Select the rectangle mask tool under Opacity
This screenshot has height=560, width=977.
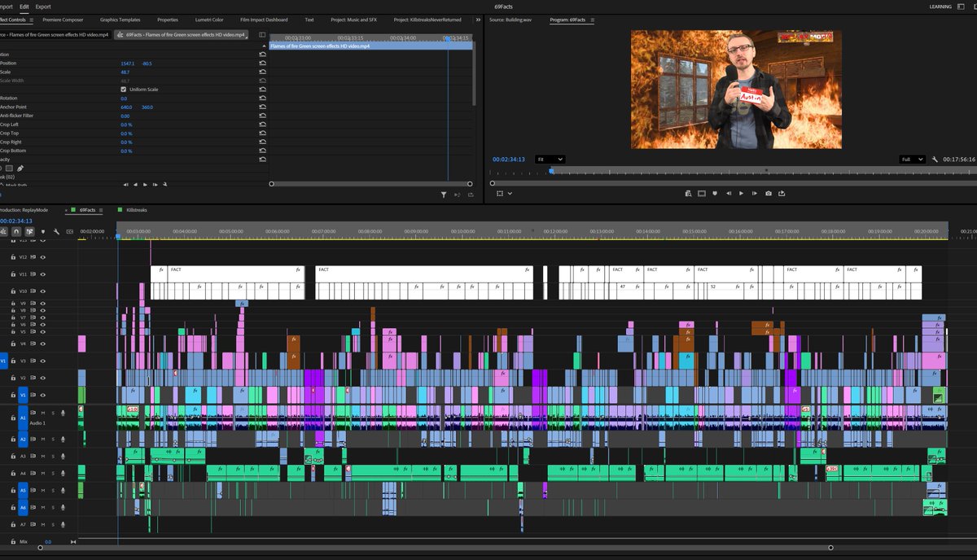pos(9,168)
